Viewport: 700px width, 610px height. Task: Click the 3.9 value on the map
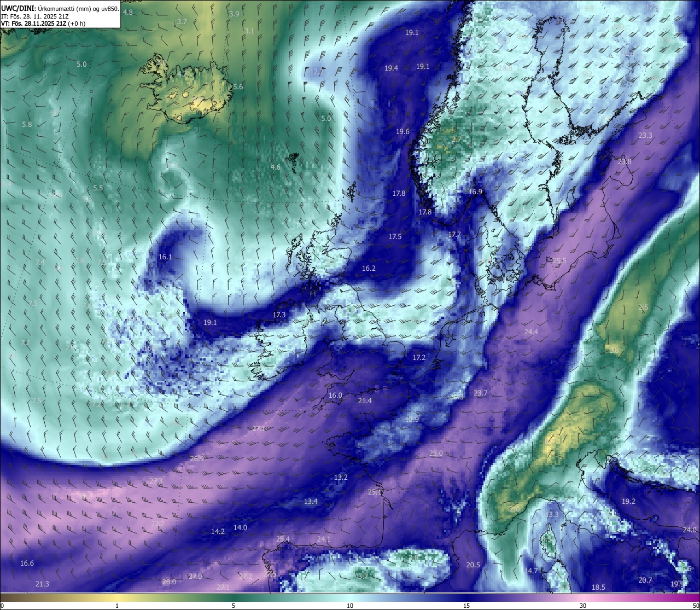tap(234, 14)
